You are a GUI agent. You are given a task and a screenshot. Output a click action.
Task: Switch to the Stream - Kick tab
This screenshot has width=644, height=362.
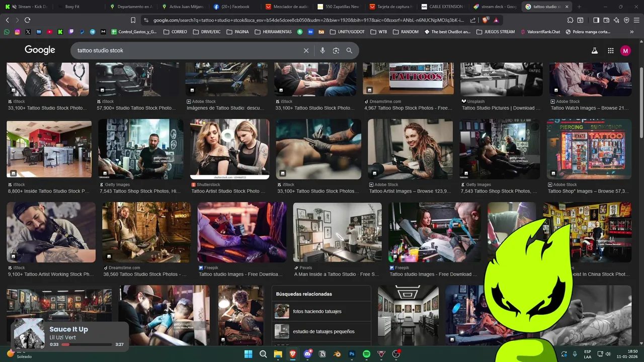coord(26,7)
